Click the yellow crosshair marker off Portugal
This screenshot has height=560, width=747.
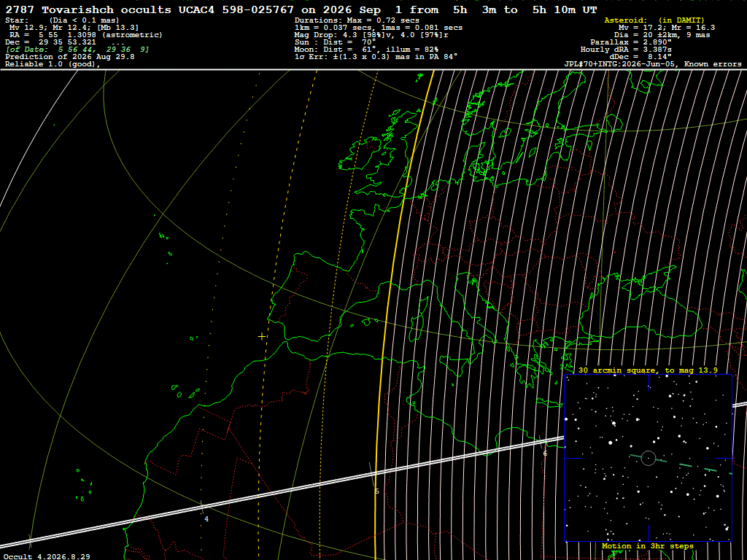click(x=262, y=337)
